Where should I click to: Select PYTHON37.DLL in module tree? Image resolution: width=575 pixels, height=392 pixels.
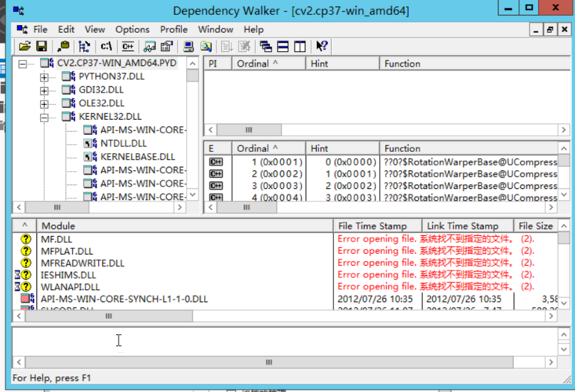pyautogui.click(x=111, y=76)
